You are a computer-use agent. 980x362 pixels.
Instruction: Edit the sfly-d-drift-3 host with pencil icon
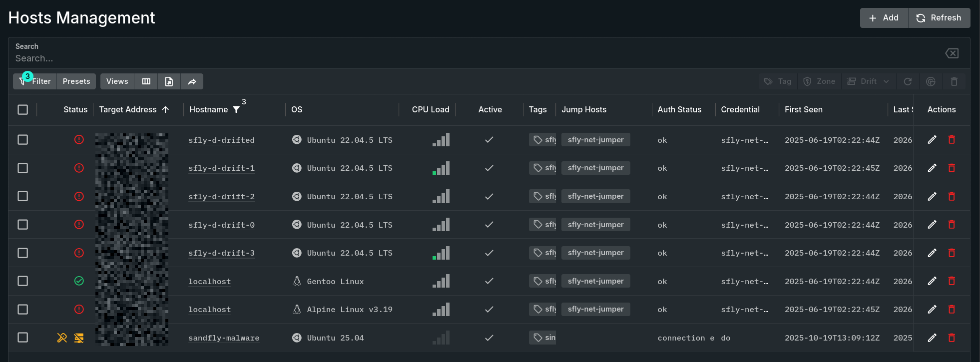coord(932,253)
